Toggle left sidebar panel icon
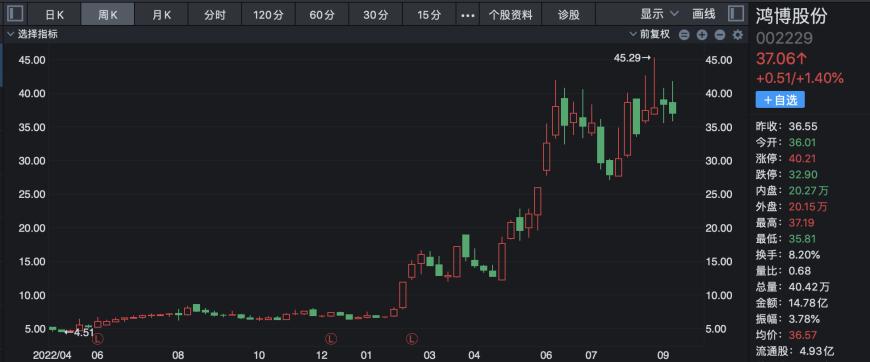 point(16,14)
